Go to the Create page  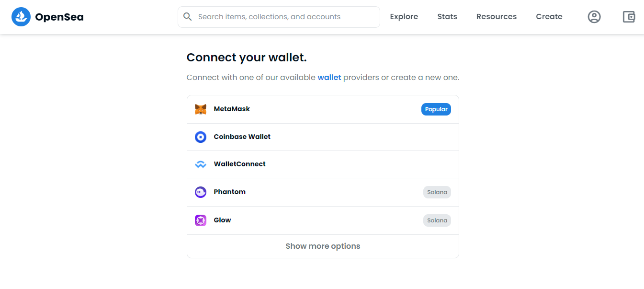(x=549, y=17)
